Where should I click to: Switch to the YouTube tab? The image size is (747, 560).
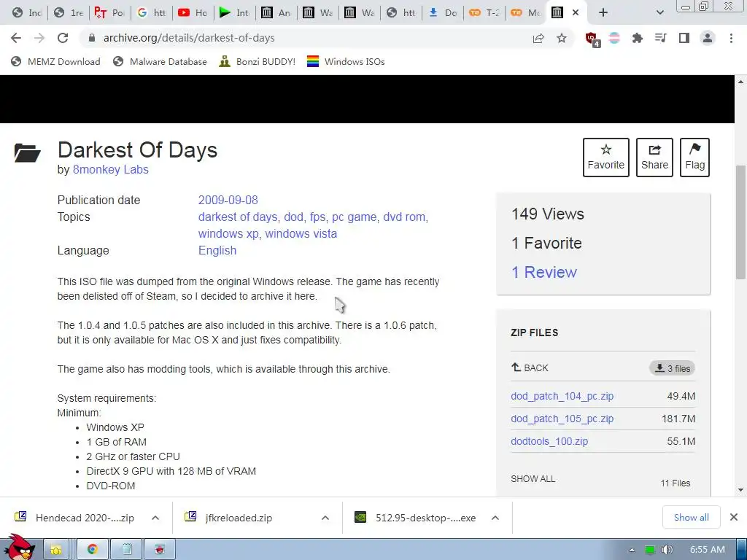(x=193, y=13)
